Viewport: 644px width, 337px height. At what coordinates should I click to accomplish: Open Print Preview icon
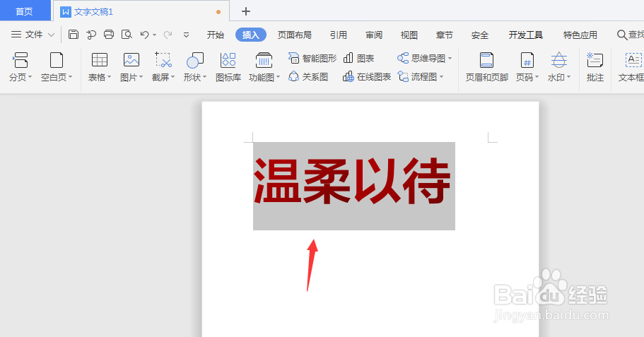click(127, 35)
